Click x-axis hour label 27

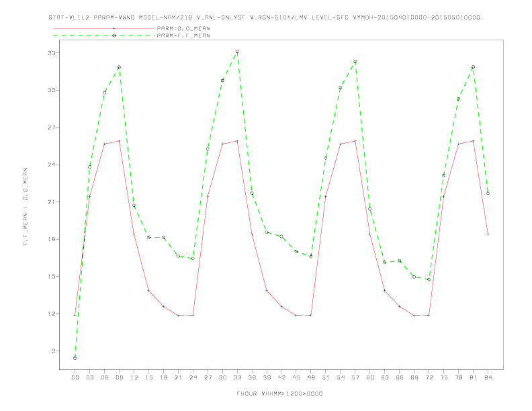[x=208, y=377]
